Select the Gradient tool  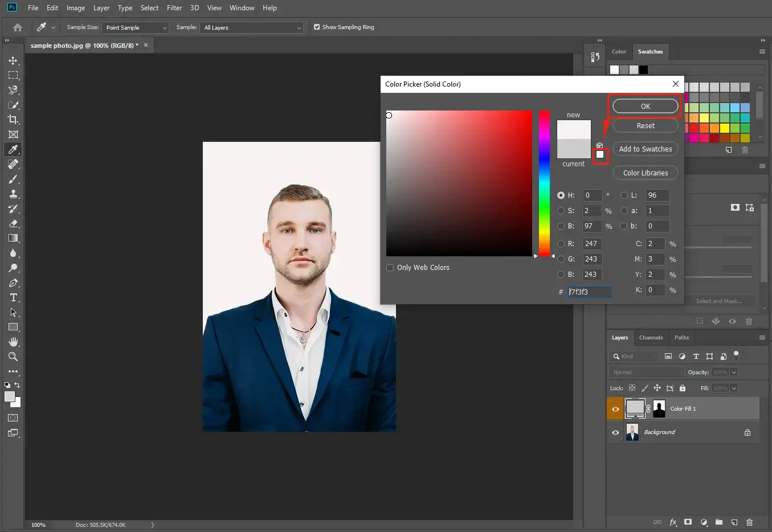13,238
